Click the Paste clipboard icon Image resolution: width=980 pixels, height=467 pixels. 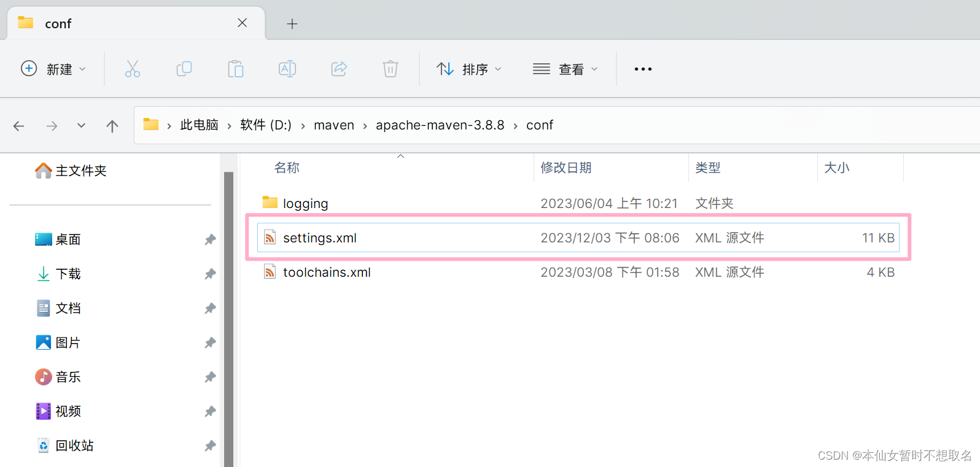click(236, 69)
